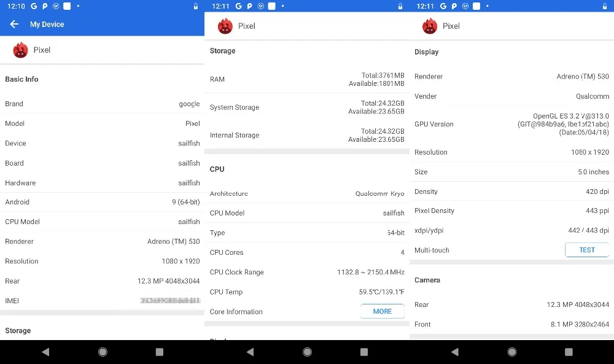Tap the Basic Info heading
The height and width of the screenshot is (364, 614).
point(21,79)
